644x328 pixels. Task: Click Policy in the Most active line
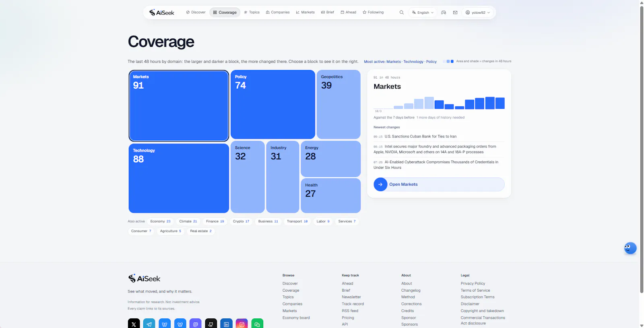pos(431,62)
